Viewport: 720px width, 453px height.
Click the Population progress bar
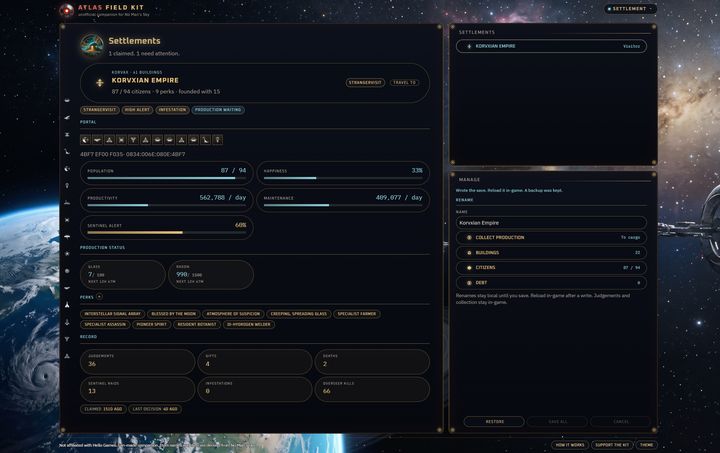click(167, 178)
